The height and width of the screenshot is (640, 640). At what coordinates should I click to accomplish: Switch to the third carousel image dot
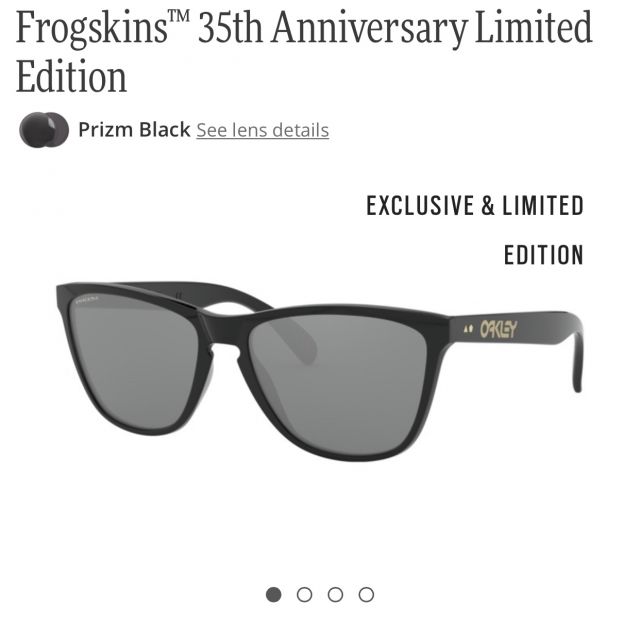point(336,594)
